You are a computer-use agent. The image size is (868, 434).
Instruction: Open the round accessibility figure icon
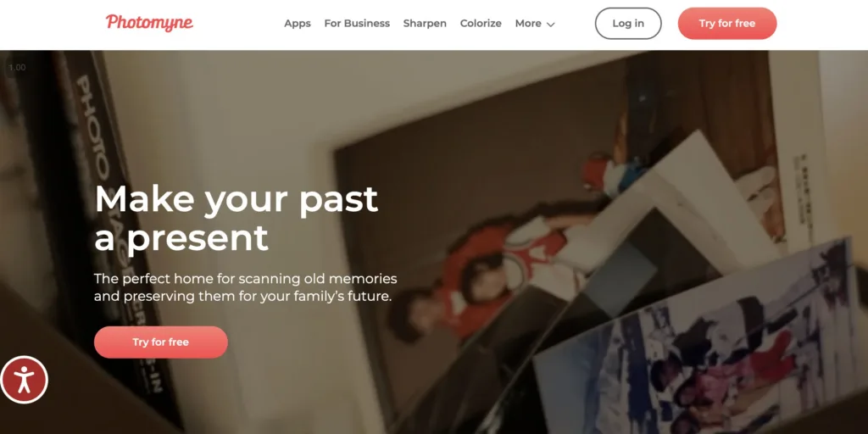point(24,380)
